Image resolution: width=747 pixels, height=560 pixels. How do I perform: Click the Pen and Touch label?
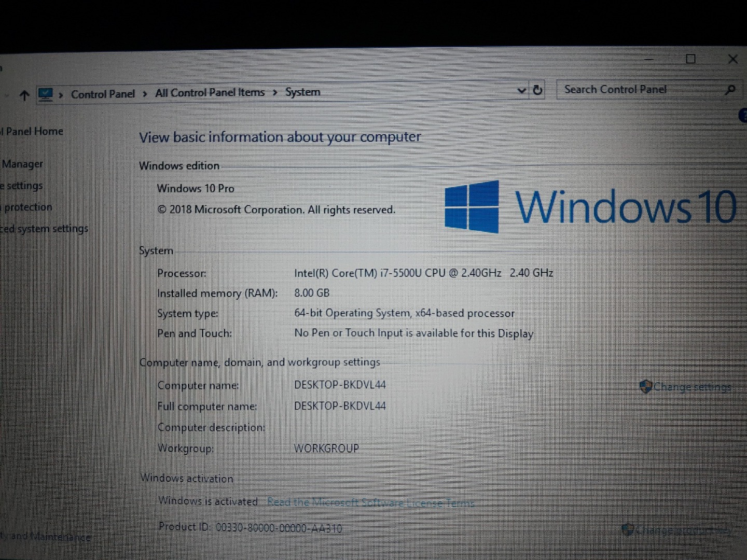point(195,333)
